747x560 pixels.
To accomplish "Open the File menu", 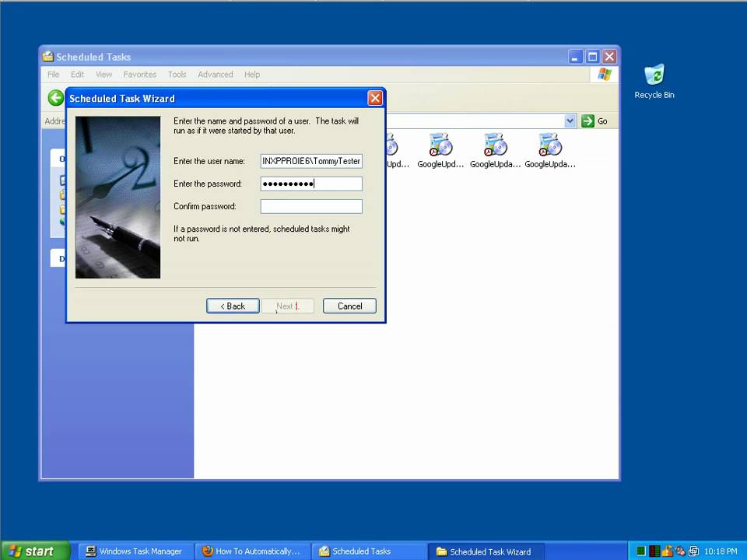I will [53, 75].
